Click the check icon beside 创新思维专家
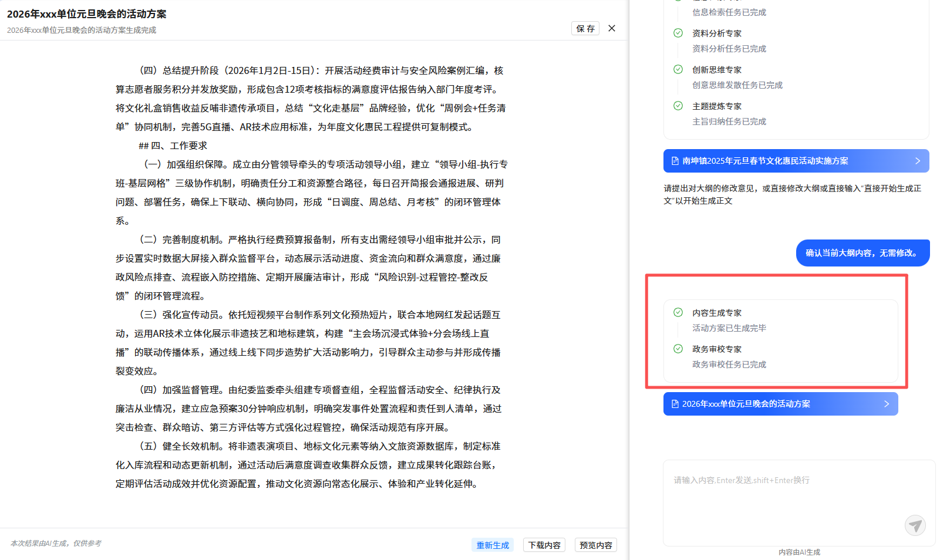The image size is (940, 560). click(678, 70)
